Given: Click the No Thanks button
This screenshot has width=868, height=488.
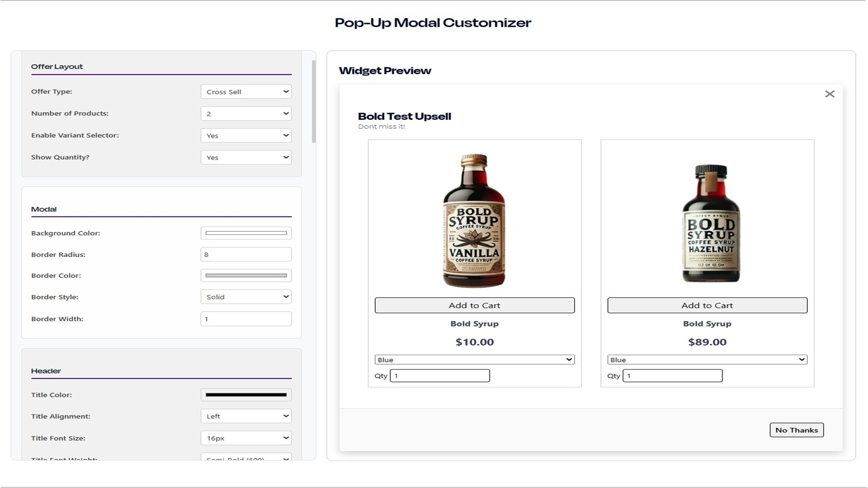Looking at the screenshot, I should (796, 430).
